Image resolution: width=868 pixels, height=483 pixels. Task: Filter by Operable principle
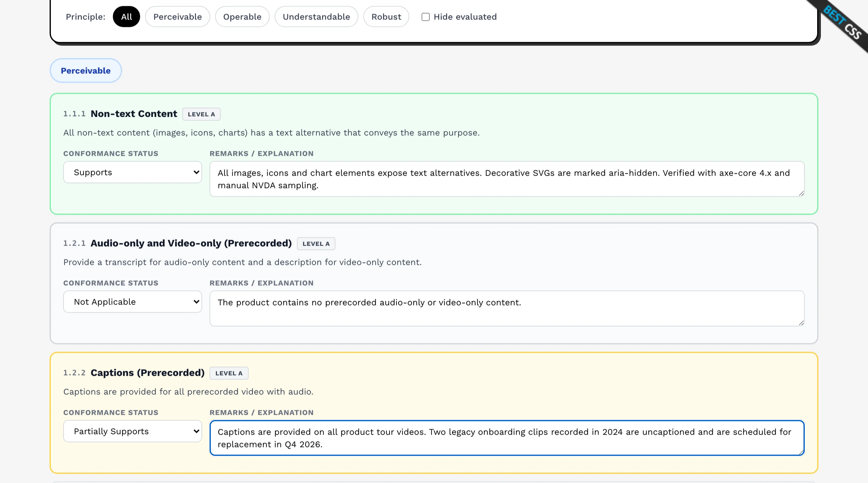[242, 17]
